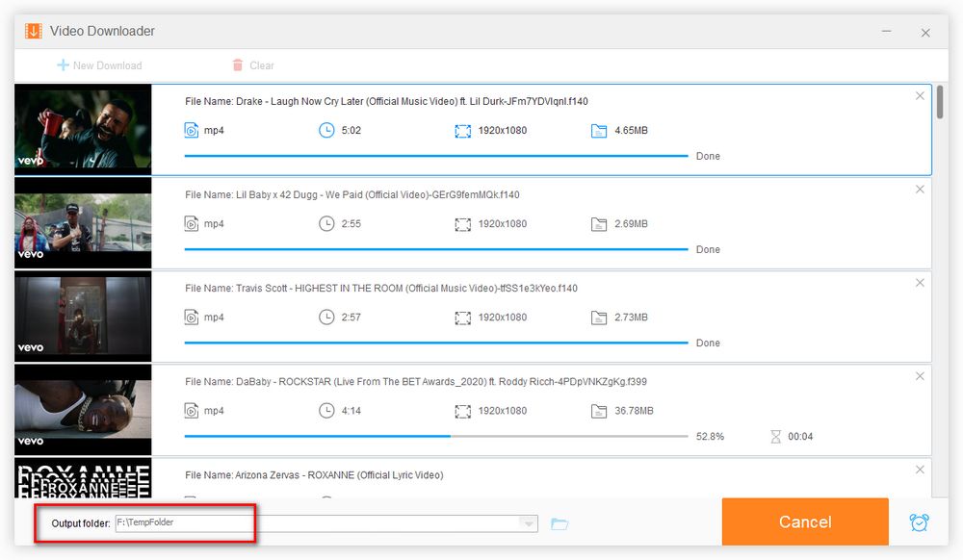963x560 pixels.
Task: Click the resolution icon for Lil Baby video
Action: (462, 224)
